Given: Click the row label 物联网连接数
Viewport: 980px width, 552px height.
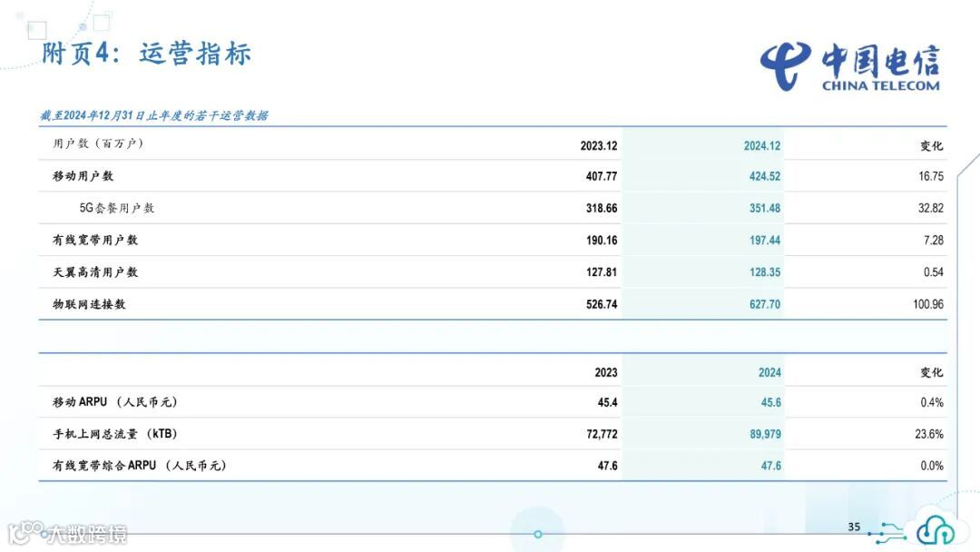Looking at the screenshot, I should 89,304.
